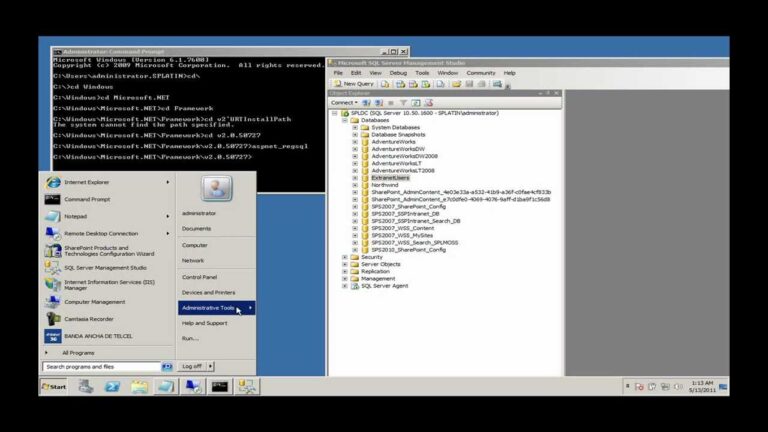768x432 pixels.
Task: Click the volume speaker icon in system tray
Action: [x=678, y=386]
